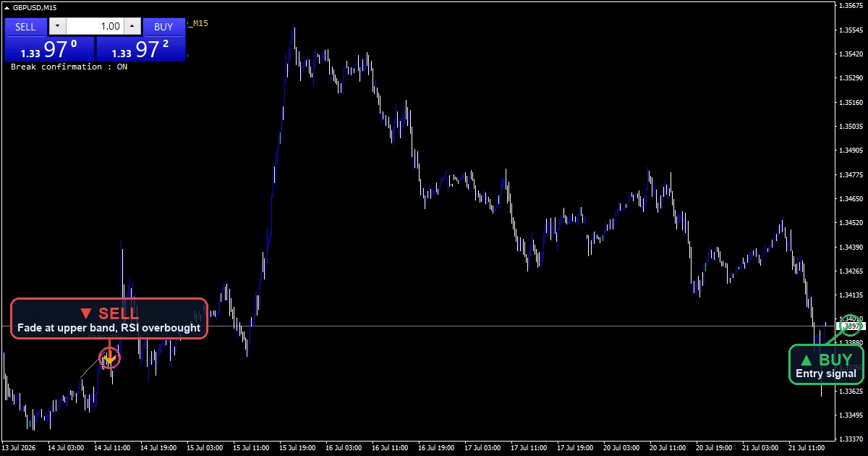Click the '17 Jul 19:00' time axis label
Image resolution: width=868 pixels, height=456 pixels.
pyautogui.click(x=576, y=448)
